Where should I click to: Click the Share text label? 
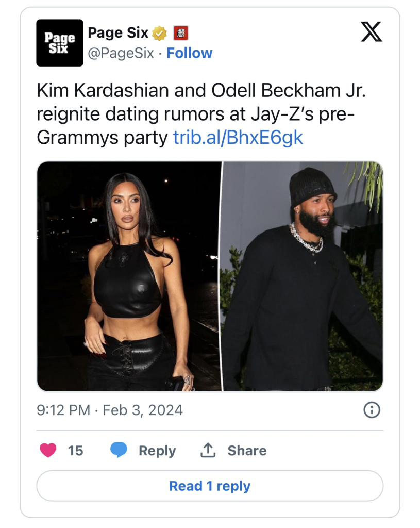point(247,450)
